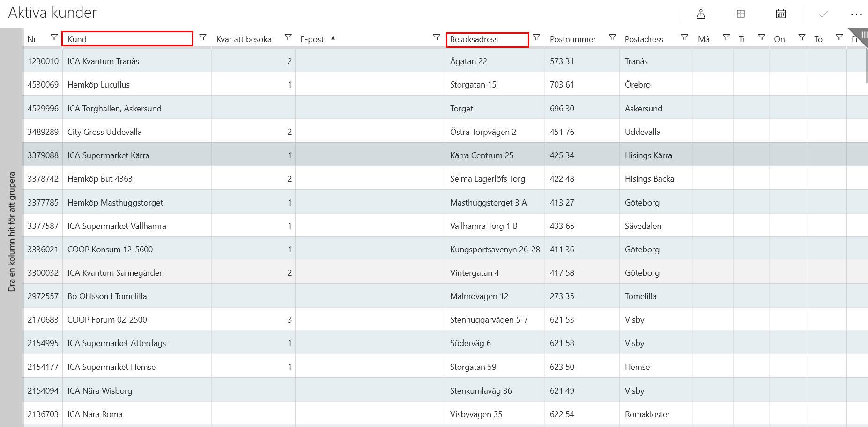Open filter for the On column
Viewport: 868px width, 427px height.
coord(802,37)
